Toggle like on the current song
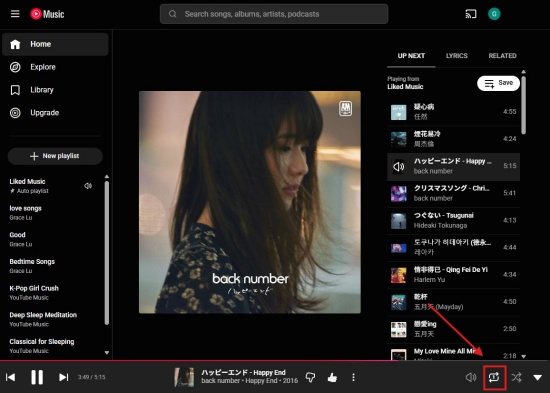 tap(332, 377)
